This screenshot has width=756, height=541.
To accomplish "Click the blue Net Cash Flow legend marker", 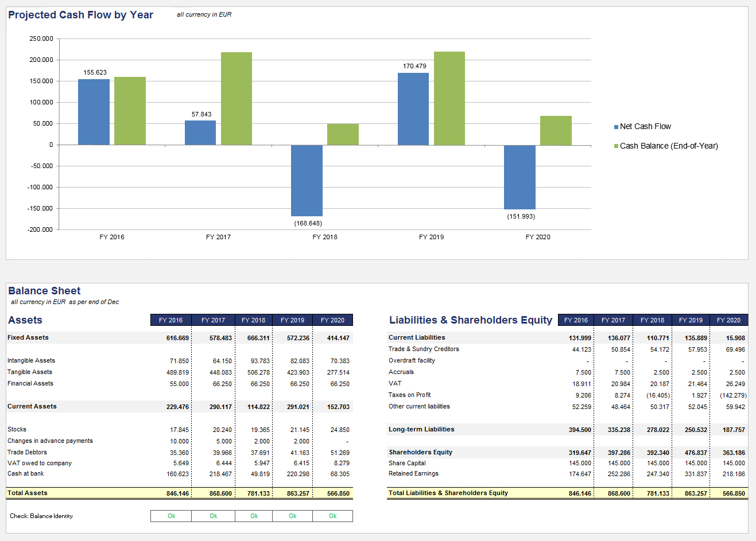I will 616,127.
